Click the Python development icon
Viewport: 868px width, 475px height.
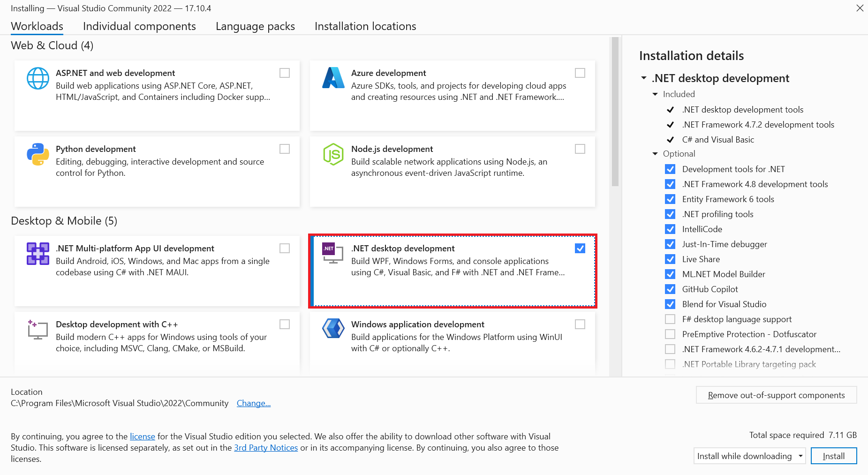pyautogui.click(x=38, y=154)
